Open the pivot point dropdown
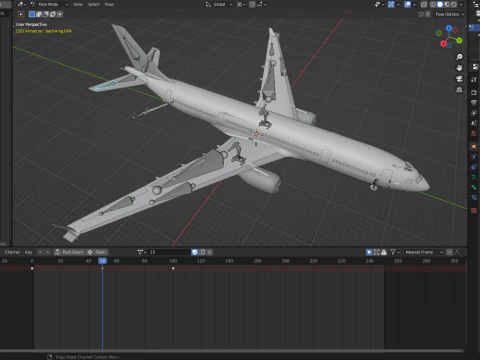 pyautogui.click(x=241, y=4)
